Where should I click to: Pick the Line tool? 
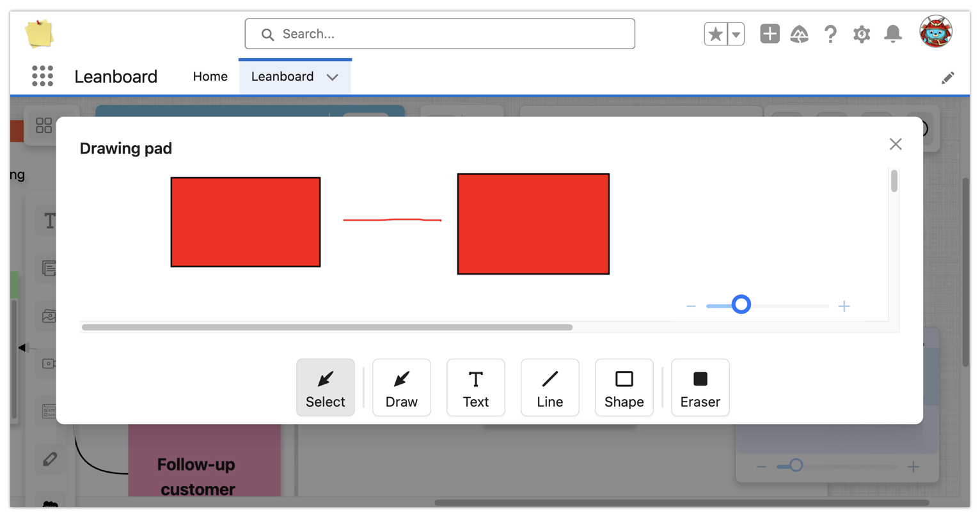549,388
